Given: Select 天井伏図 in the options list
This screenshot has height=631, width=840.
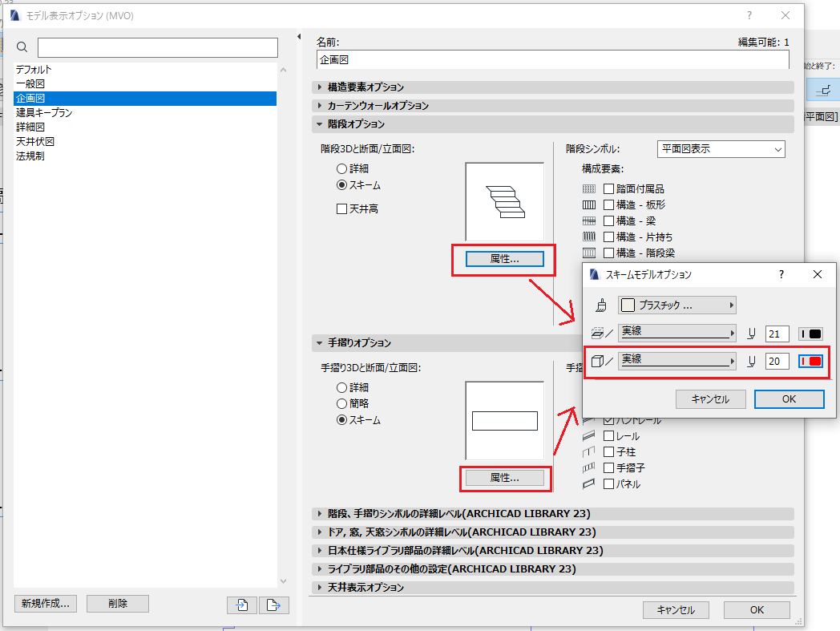Looking at the screenshot, I should click(x=144, y=142).
